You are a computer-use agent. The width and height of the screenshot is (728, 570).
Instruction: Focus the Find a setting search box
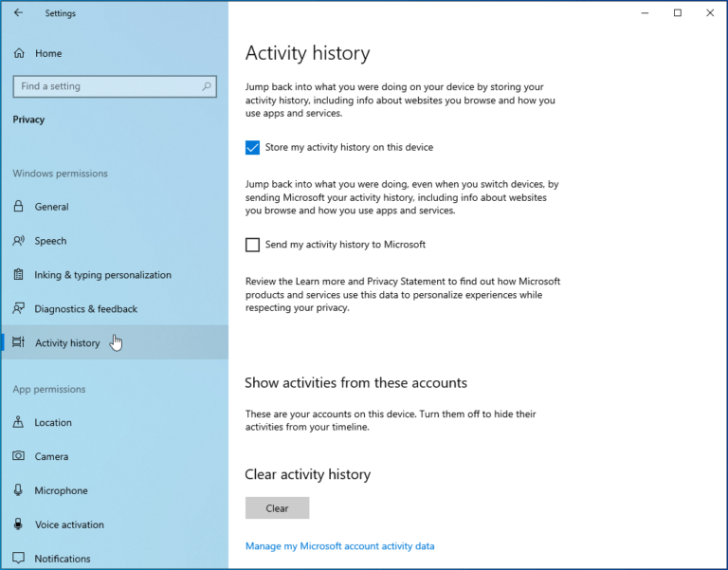coord(115,86)
